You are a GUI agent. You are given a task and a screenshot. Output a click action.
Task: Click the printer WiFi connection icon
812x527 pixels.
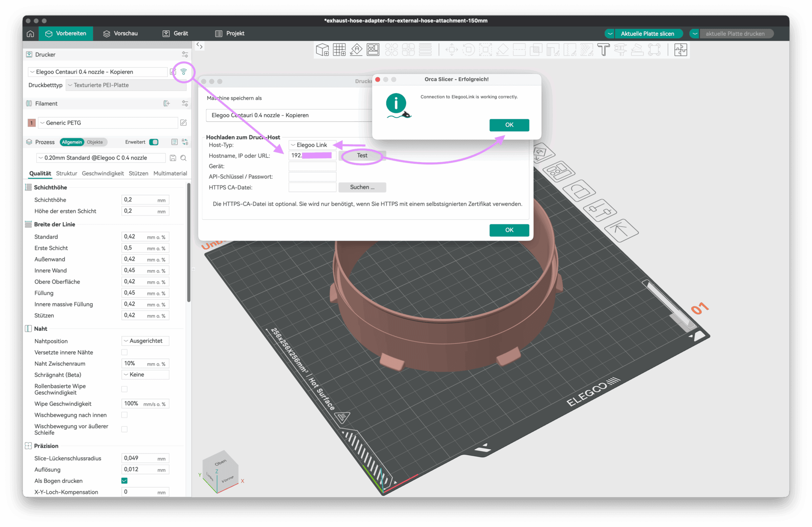tap(184, 72)
